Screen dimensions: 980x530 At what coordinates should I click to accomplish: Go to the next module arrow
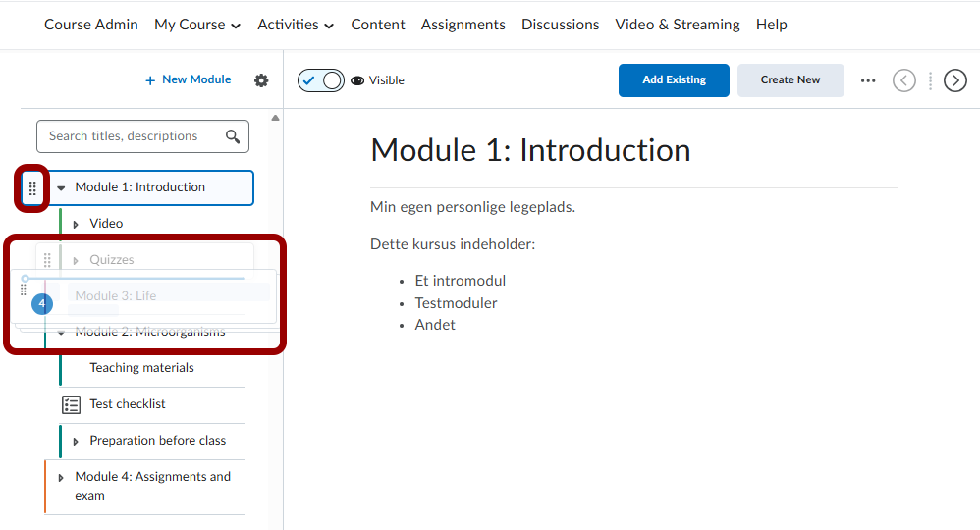954,80
